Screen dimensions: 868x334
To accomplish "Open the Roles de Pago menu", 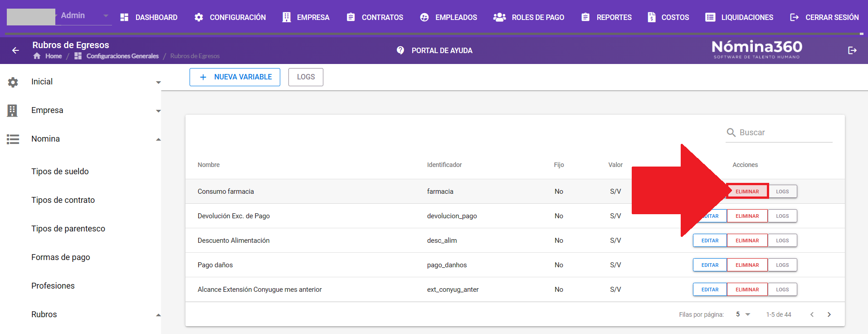I will click(x=529, y=17).
